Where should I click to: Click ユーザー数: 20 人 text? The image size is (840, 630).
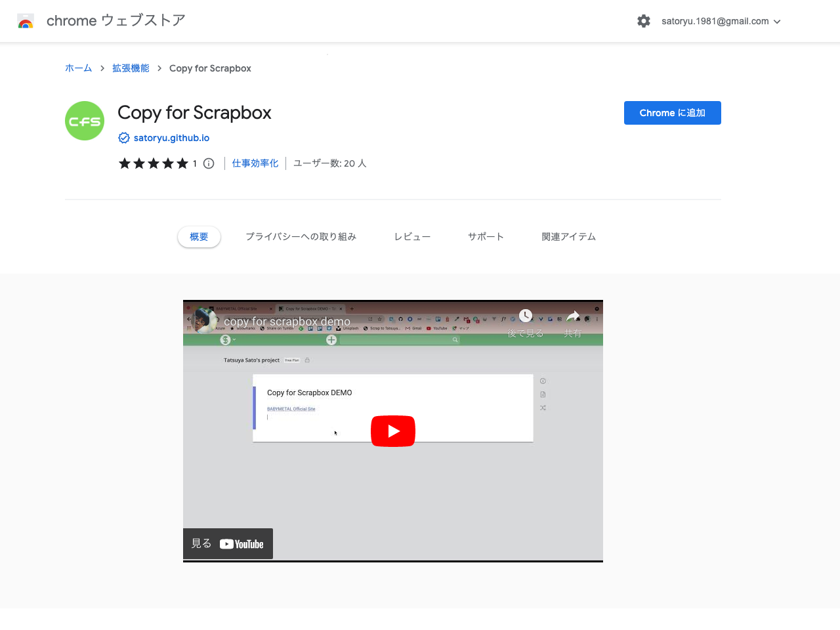[329, 163]
